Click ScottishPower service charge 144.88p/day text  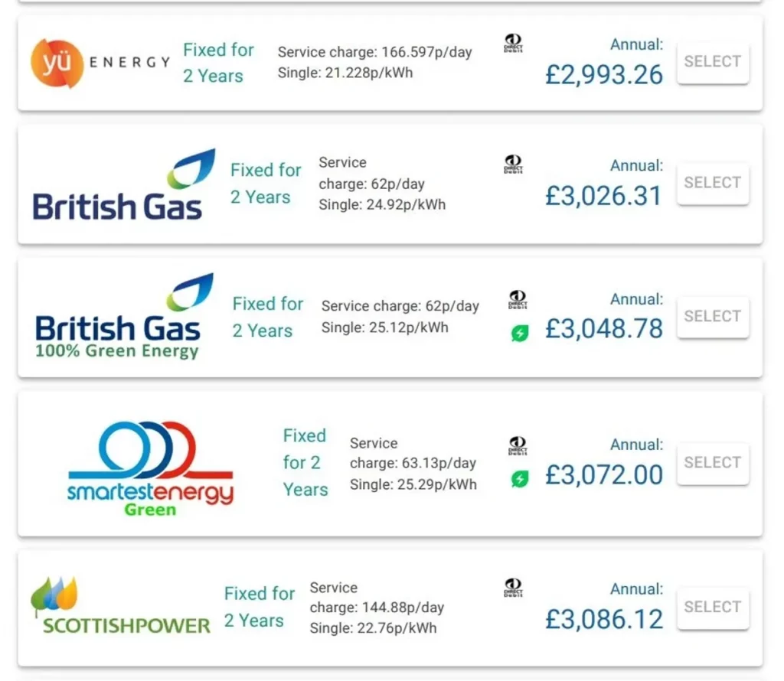click(377, 608)
